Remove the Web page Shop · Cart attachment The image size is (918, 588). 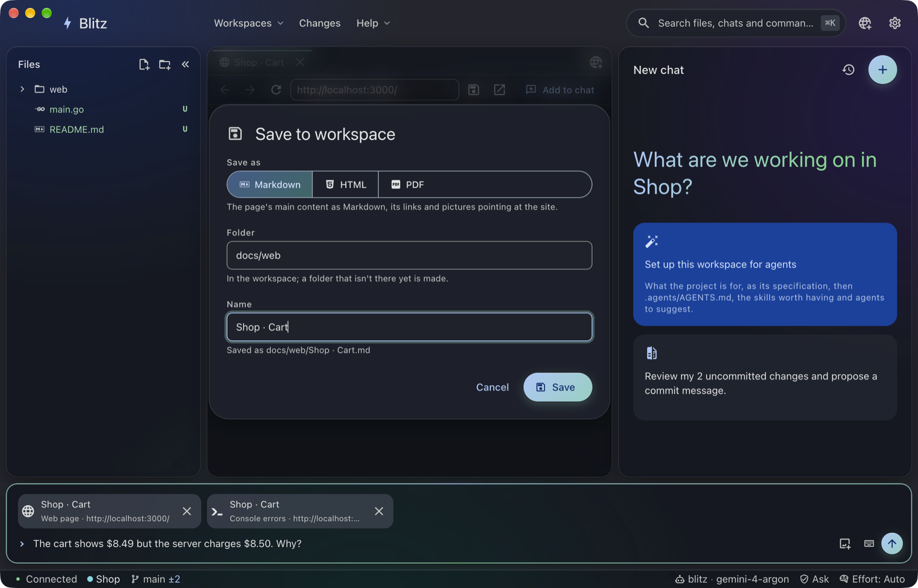click(187, 511)
